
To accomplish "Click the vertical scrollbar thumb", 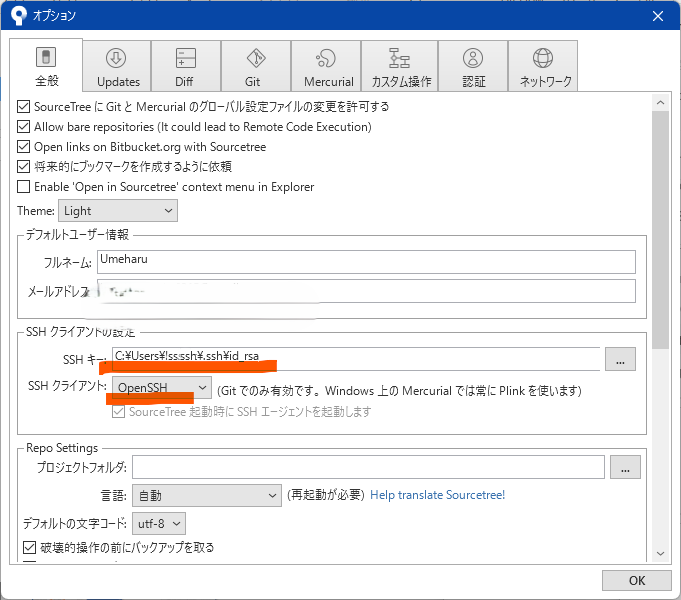I will 661,229.
